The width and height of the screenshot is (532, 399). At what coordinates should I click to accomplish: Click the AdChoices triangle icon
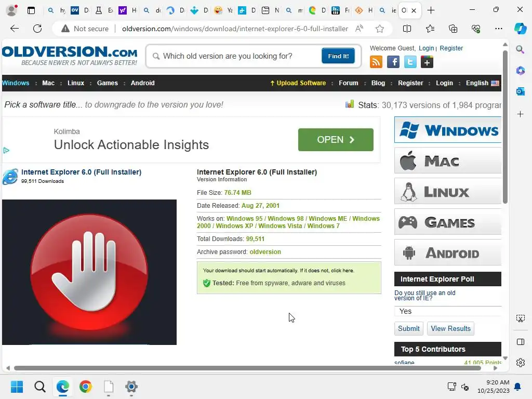coord(6,150)
